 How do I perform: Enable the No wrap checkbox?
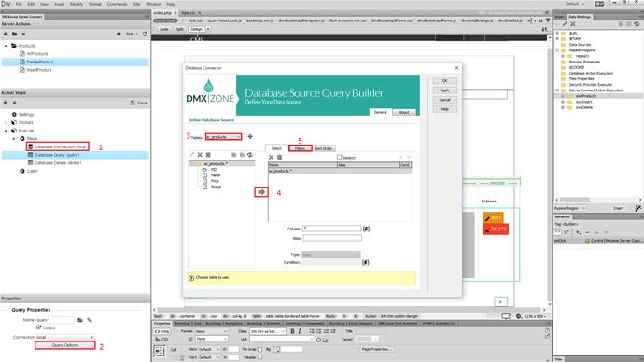260,349
